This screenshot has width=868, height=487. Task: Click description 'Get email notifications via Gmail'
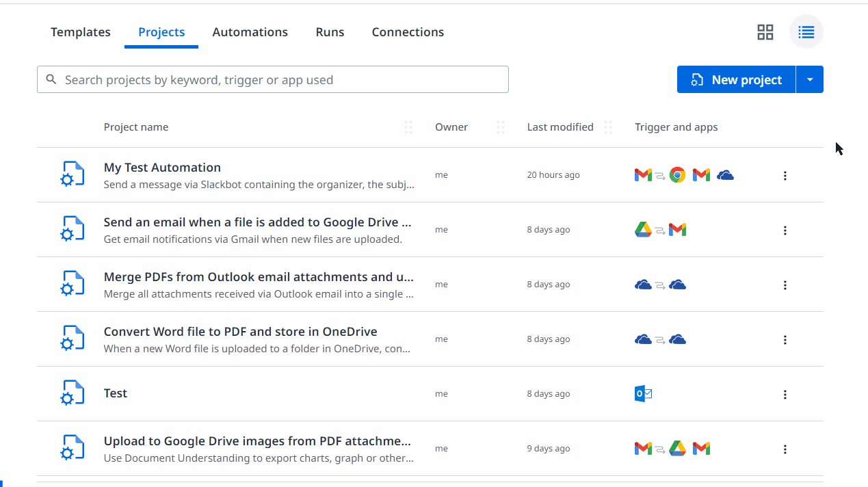(253, 239)
